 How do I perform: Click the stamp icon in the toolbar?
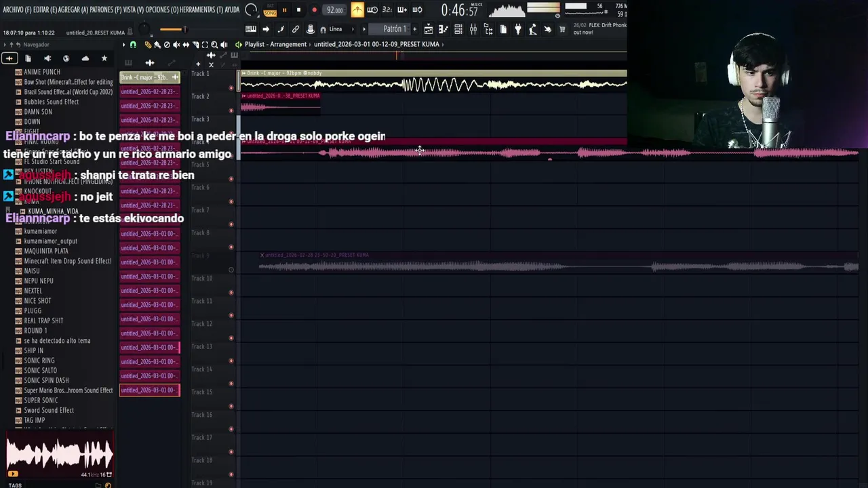coord(311,29)
